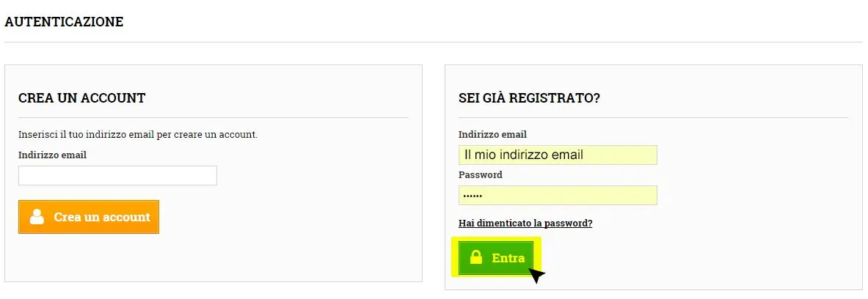Image resolution: width=868 pixels, height=299 pixels.
Task: Click the person icon on Crea un account button
Action: pyautogui.click(x=37, y=217)
